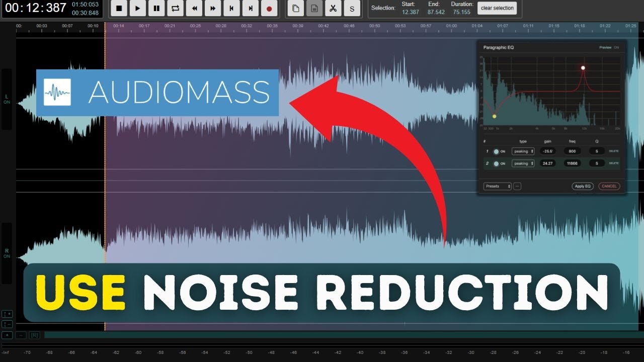Image resolution: width=644 pixels, height=362 pixels.
Task: Click the Apply EQ button
Action: click(583, 186)
